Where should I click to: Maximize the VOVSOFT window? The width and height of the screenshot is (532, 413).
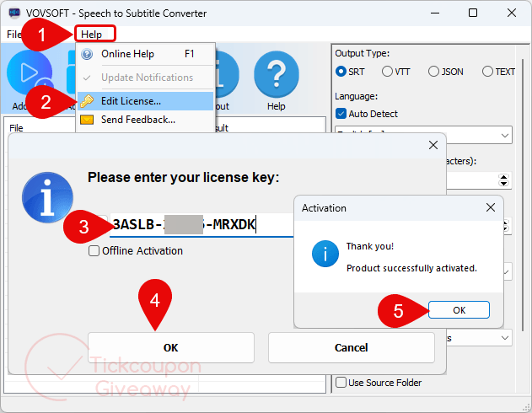473,13
